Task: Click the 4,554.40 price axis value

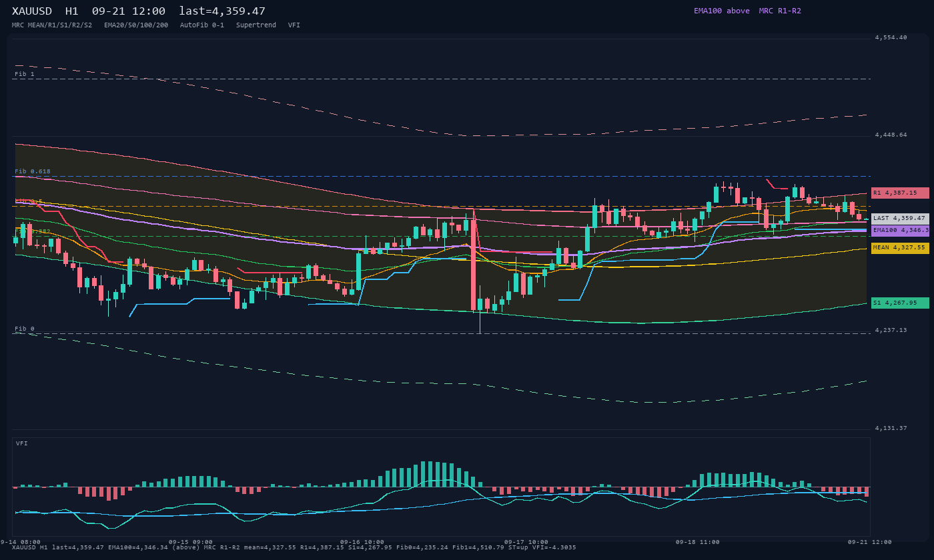Action: tap(891, 37)
